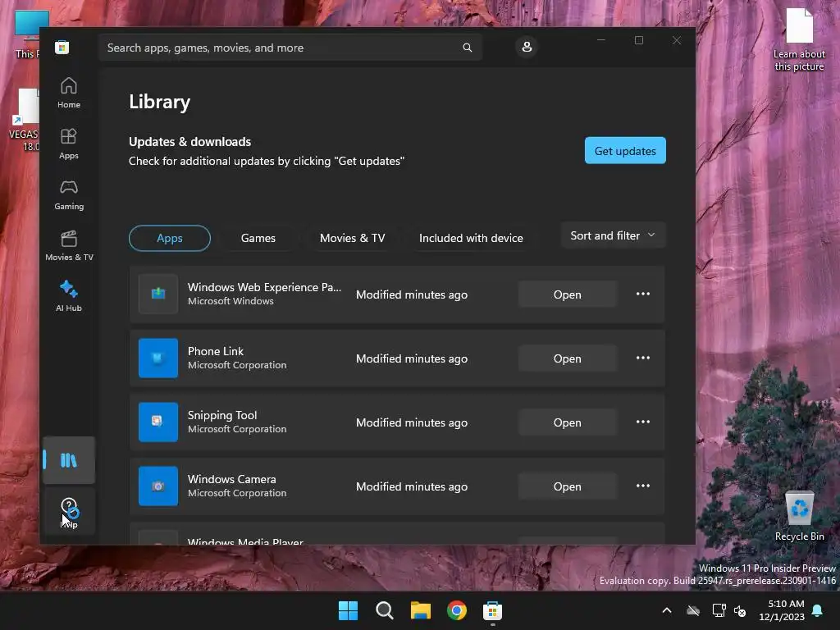
Task: Open the Windows Start menu
Action: point(348,610)
